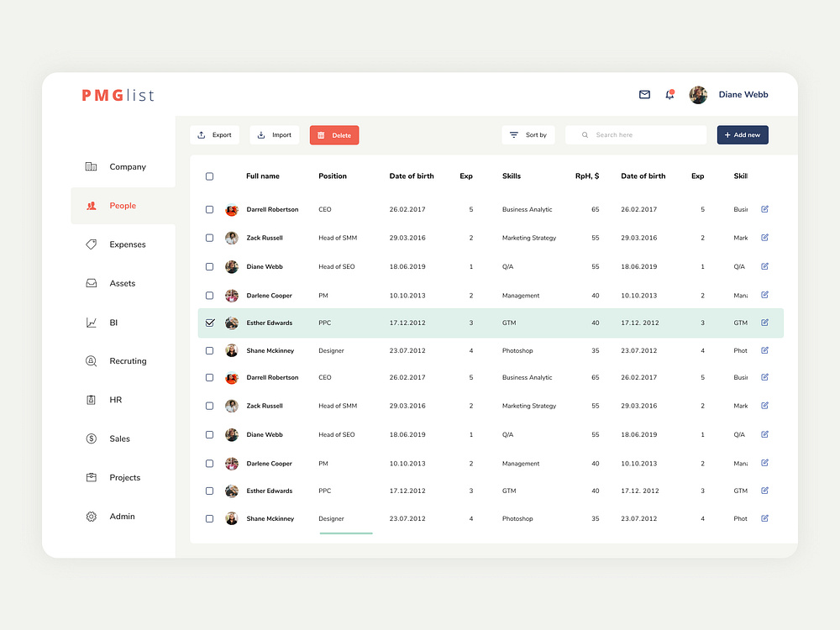
Task: Select the Company building icon in sidebar
Action: [92, 166]
